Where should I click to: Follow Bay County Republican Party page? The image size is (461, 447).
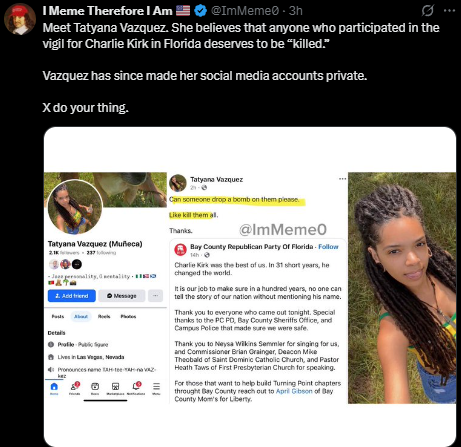pyautogui.click(x=328, y=247)
